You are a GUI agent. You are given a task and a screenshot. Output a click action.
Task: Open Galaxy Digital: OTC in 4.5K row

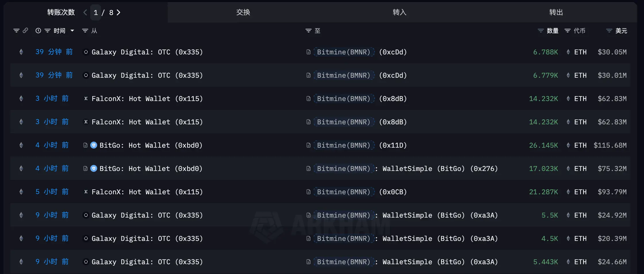tap(147, 238)
